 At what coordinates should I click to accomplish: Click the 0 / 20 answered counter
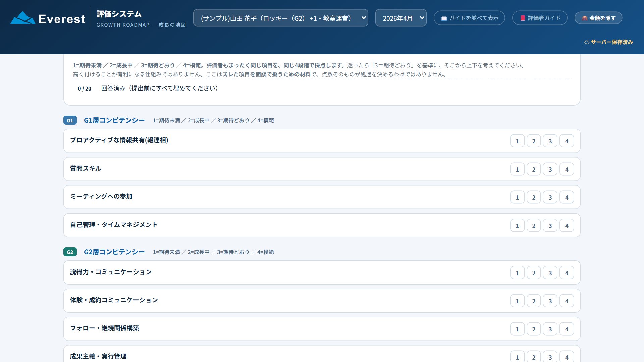[x=85, y=88]
